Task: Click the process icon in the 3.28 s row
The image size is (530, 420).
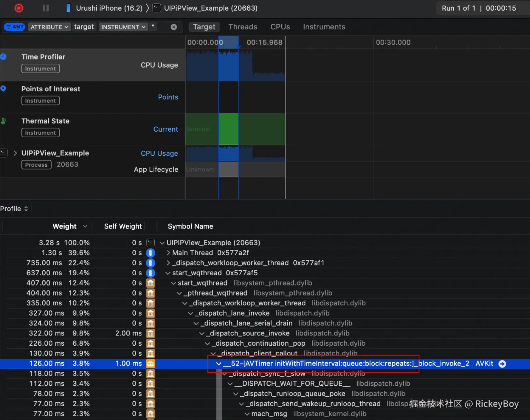Action: point(150,243)
